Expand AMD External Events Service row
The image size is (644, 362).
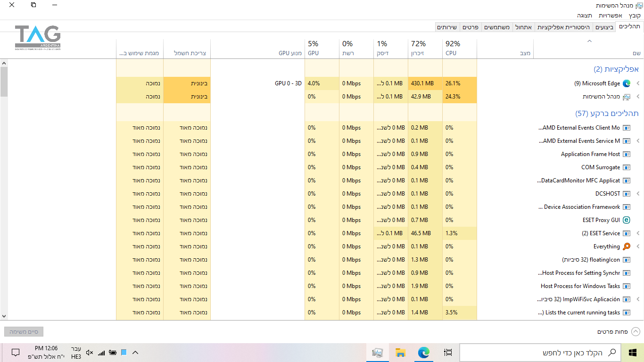(x=638, y=141)
